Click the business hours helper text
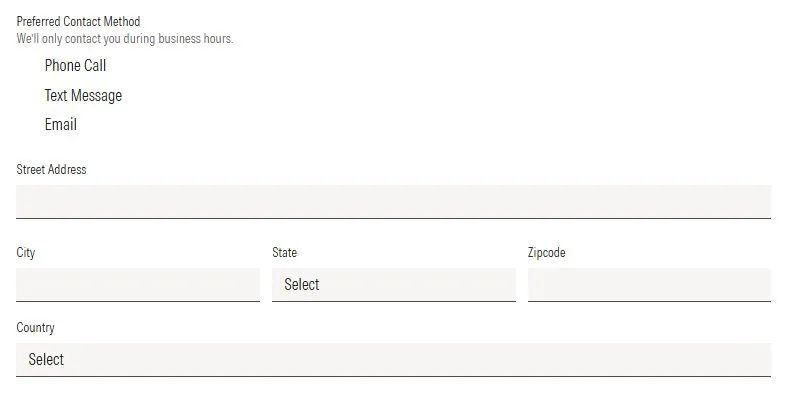The width and height of the screenshot is (787, 393). pos(125,39)
